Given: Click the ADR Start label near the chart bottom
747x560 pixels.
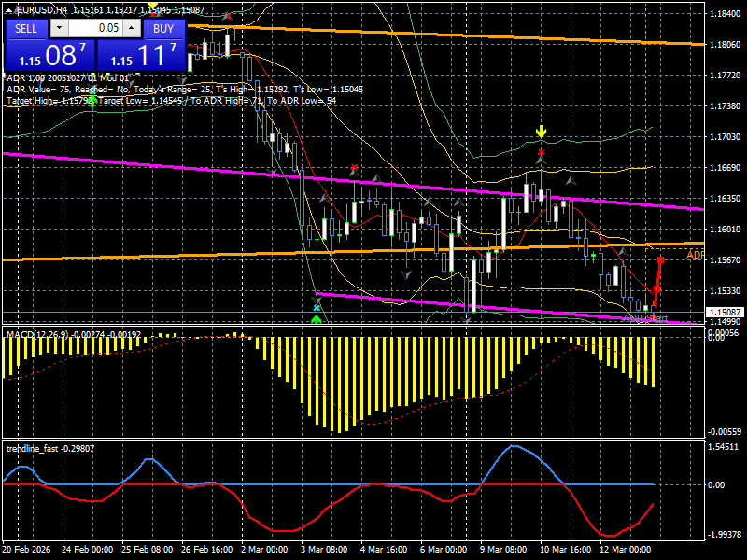Looking at the screenshot, I should pyautogui.click(x=645, y=317).
